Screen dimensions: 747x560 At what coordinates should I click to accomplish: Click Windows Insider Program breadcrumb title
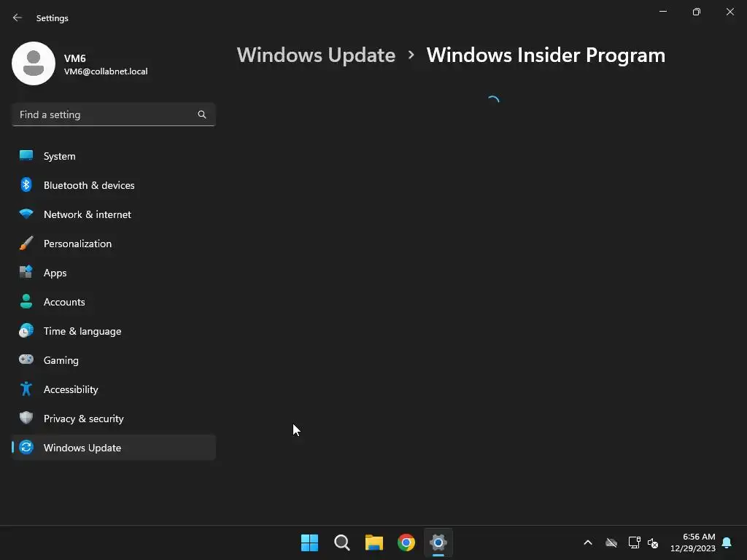pos(546,55)
